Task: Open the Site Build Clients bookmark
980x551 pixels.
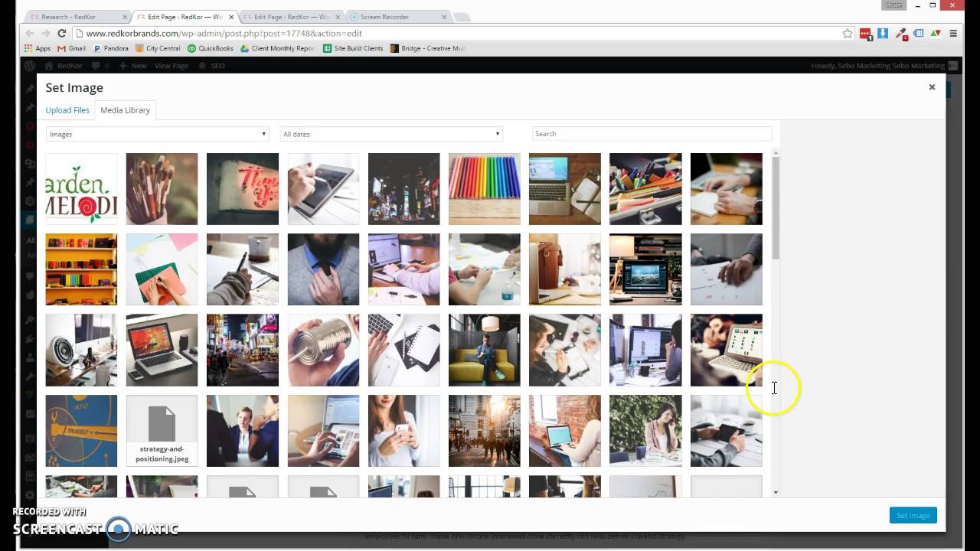Action: [353, 48]
